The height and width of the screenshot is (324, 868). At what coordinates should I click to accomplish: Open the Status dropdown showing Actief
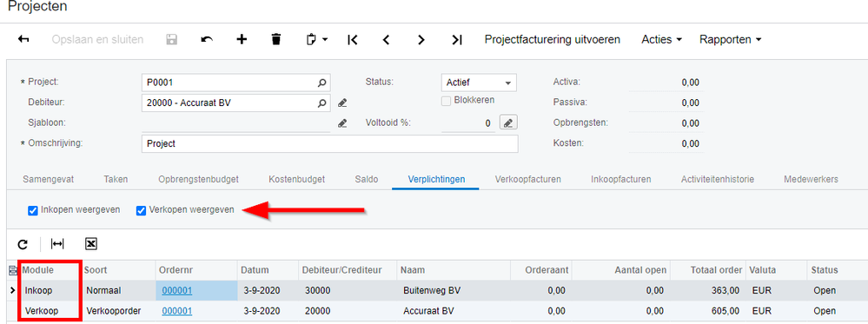pos(479,83)
